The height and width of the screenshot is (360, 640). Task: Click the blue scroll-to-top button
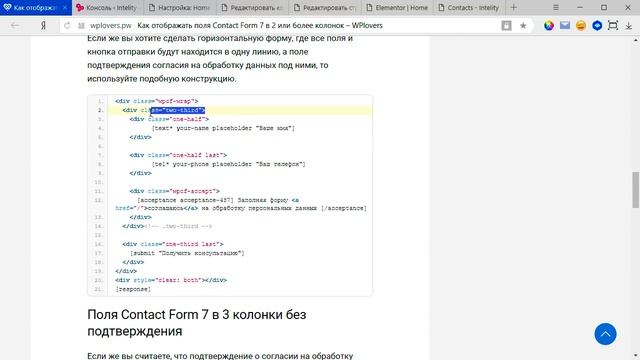tap(605, 334)
